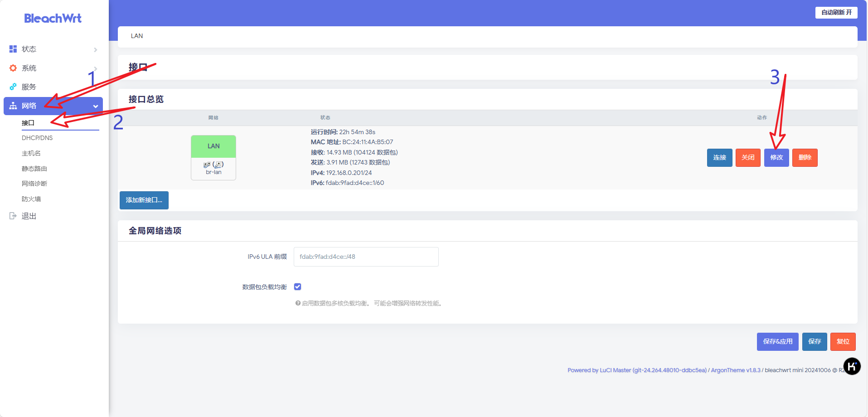
Task: Click the add new interface button
Action: coord(144,200)
